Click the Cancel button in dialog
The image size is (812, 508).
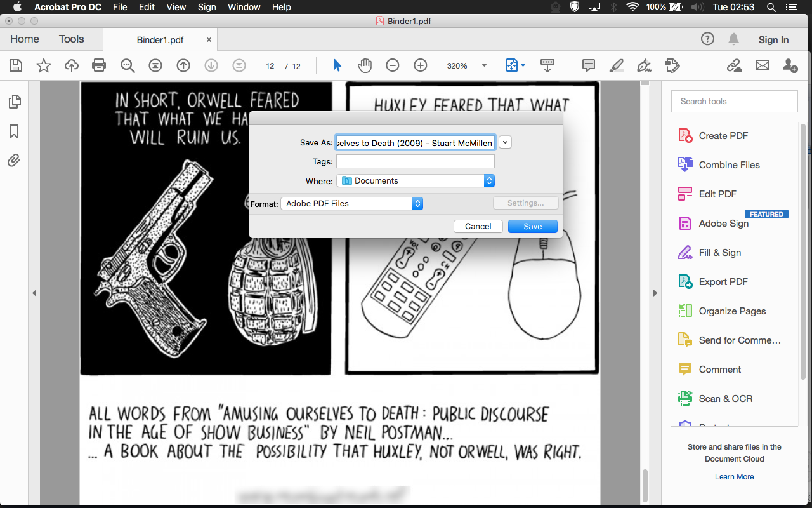478,227
